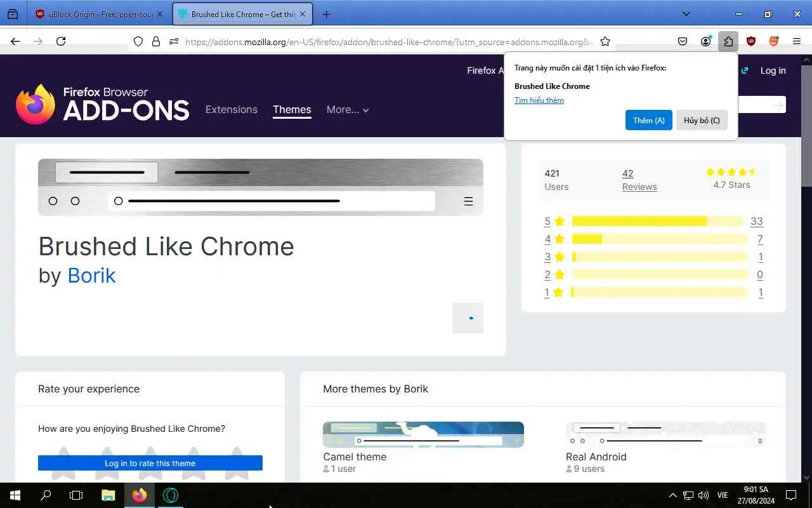Switch to the uBlock Origin tab
Viewport: 812px width, 508px height.
pyautogui.click(x=99, y=14)
